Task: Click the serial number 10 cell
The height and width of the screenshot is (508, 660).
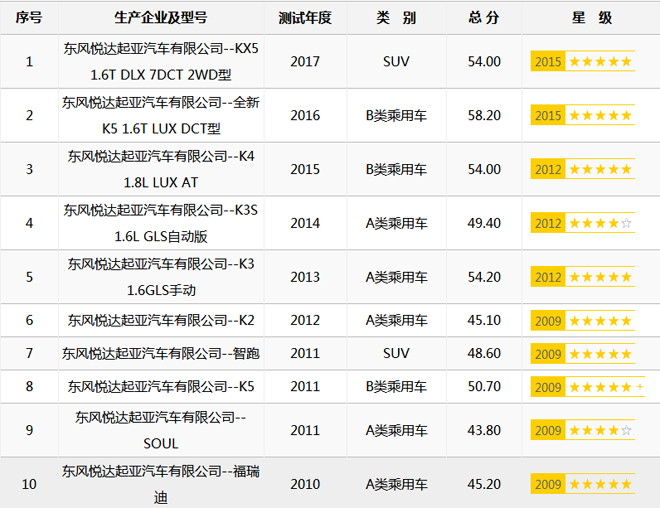Action: click(x=29, y=484)
